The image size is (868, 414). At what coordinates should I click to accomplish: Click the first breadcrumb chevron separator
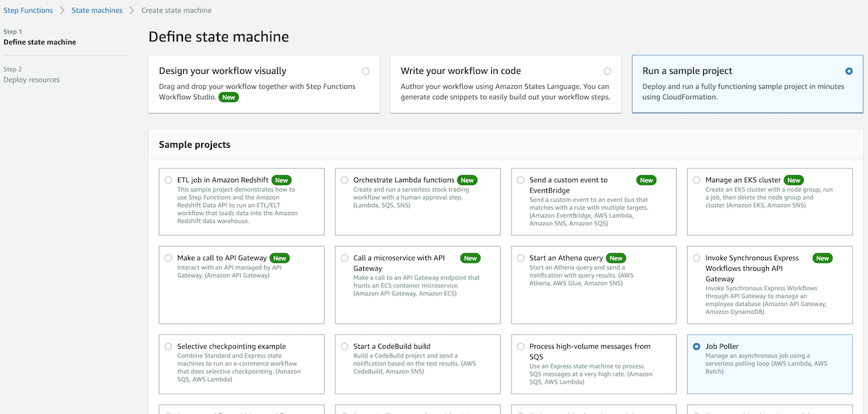[62, 11]
